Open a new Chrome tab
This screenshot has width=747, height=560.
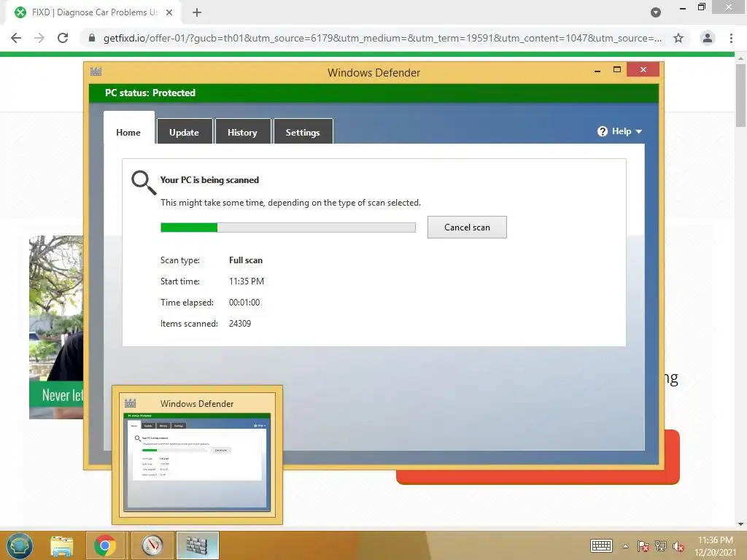click(197, 12)
